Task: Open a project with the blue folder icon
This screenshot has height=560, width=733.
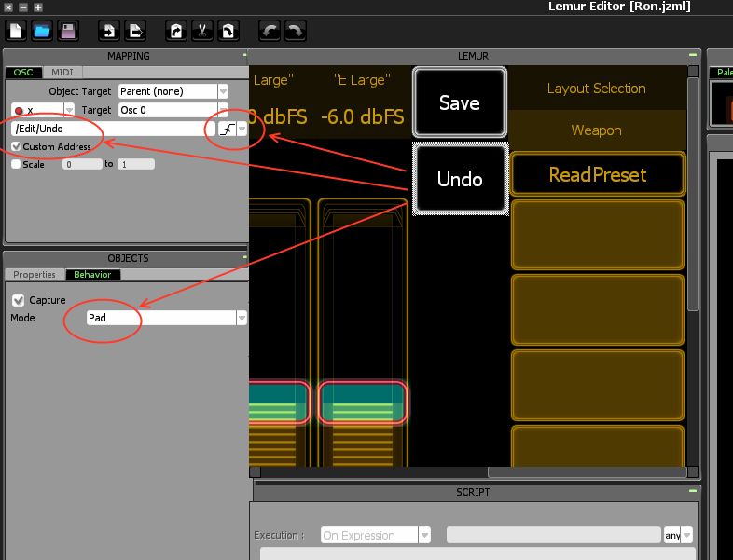Action: (42, 32)
